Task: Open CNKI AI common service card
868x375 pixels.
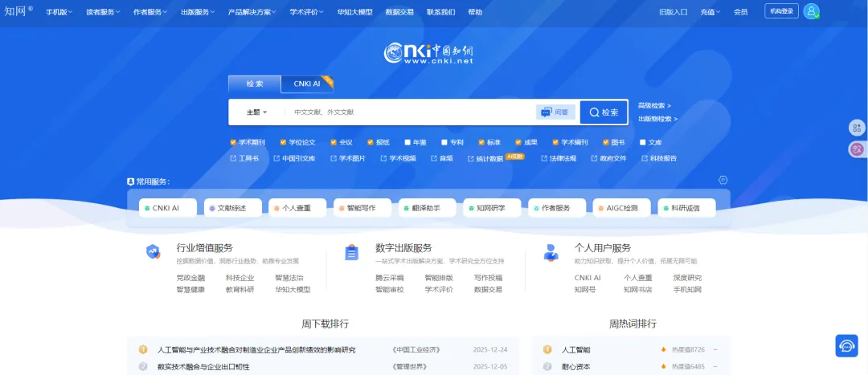Action: click(x=167, y=208)
